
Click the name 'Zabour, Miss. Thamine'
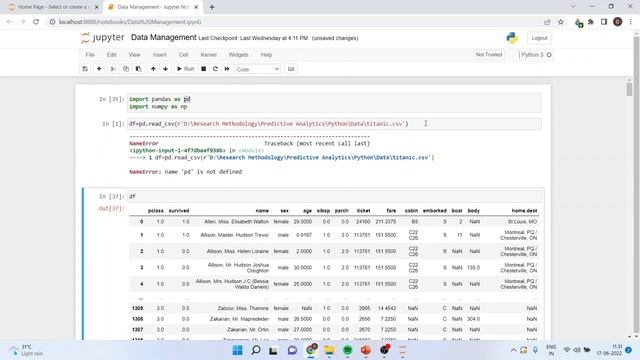243,308
